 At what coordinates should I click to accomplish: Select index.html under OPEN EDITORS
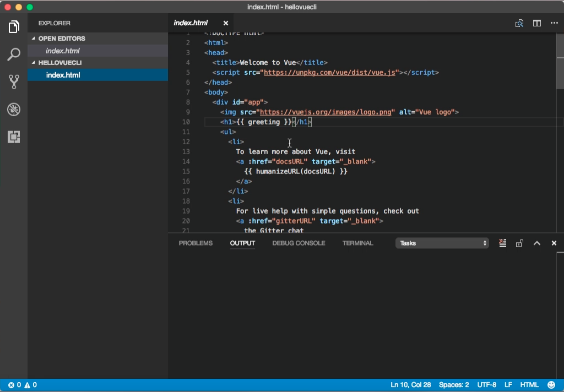98,51
